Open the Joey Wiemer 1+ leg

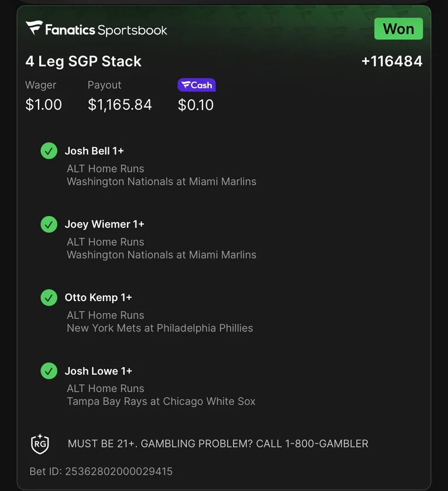(x=104, y=224)
